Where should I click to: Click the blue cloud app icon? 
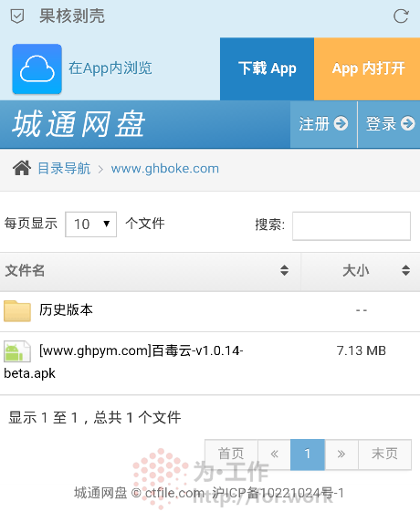(x=37, y=68)
